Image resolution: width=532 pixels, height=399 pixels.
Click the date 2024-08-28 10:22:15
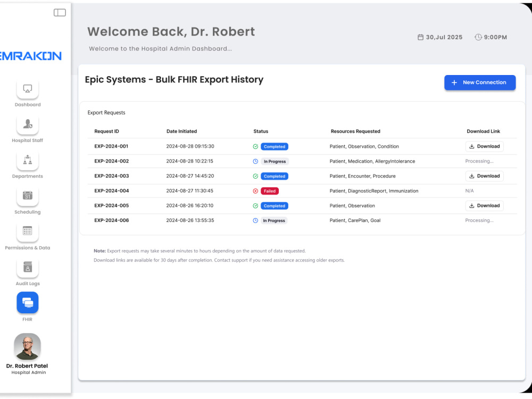tap(190, 161)
